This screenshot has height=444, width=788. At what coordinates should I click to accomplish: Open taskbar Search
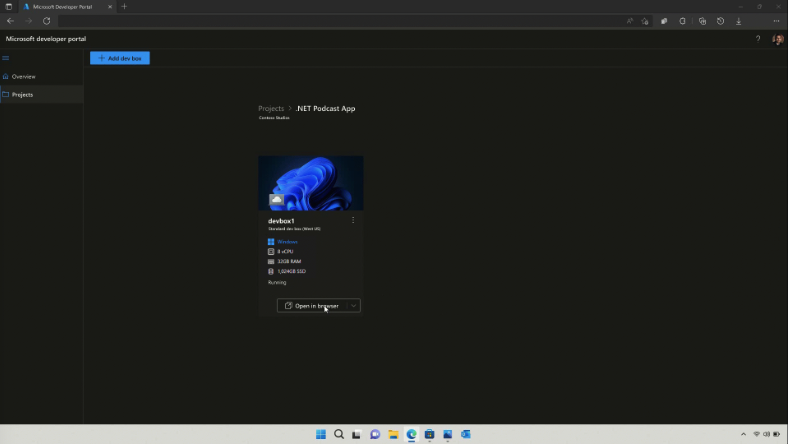[x=339, y=434]
